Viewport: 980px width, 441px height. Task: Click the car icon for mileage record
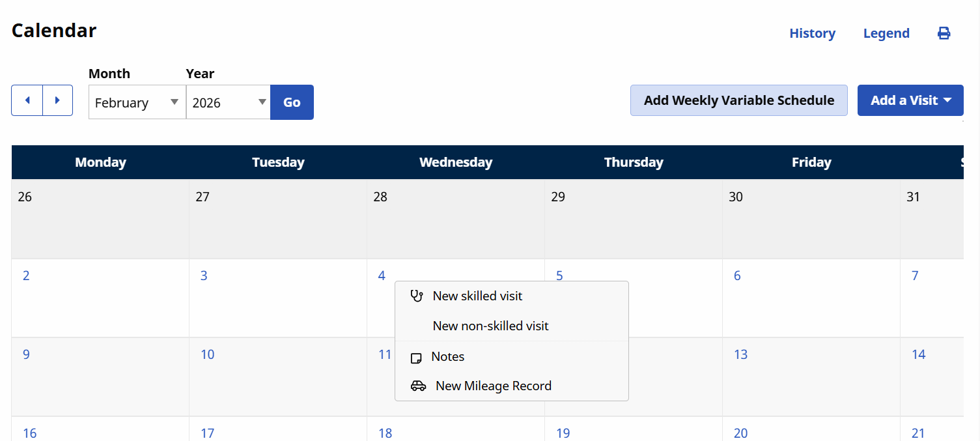(418, 386)
